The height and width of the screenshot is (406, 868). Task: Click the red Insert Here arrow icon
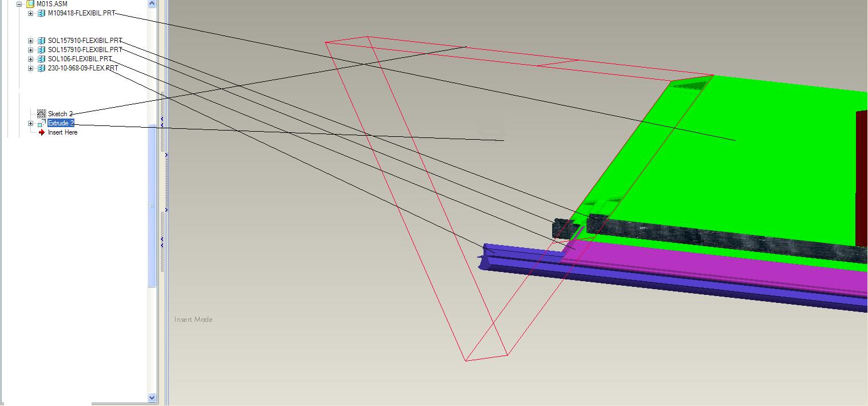(x=41, y=132)
